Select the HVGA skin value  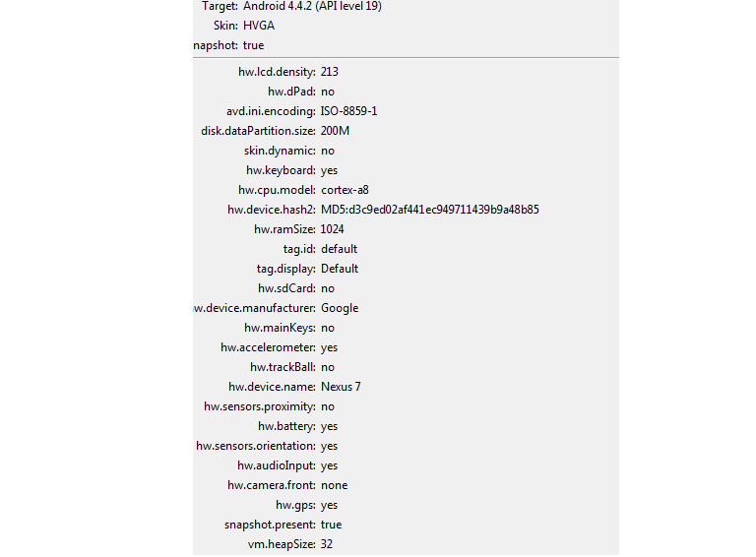[x=259, y=26]
